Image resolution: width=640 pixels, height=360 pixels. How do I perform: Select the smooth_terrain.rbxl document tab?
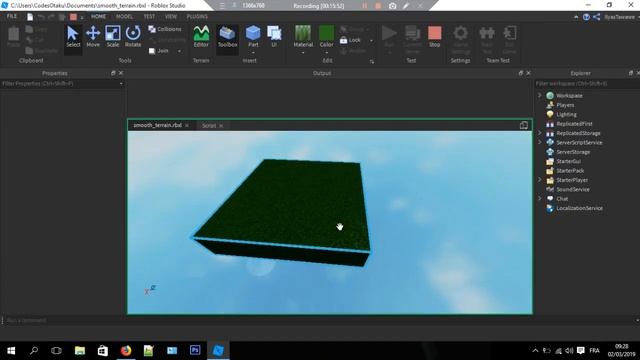point(158,125)
